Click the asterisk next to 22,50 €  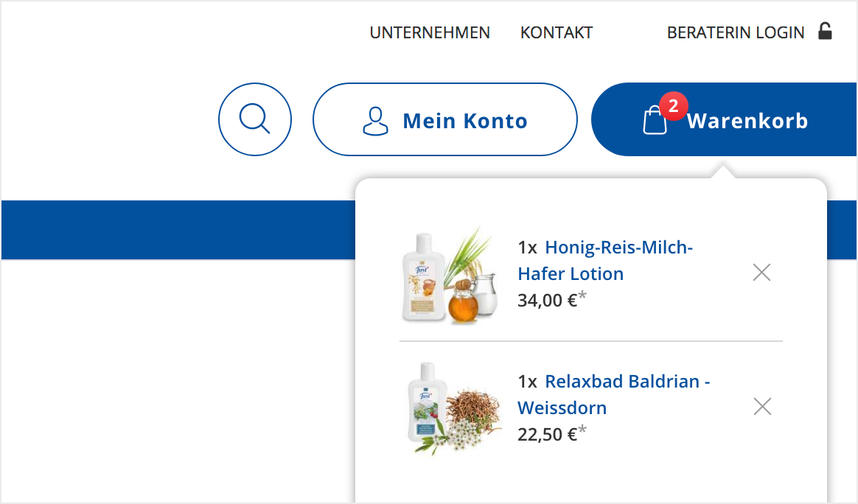pyautogui.click(x=582, y=430)
